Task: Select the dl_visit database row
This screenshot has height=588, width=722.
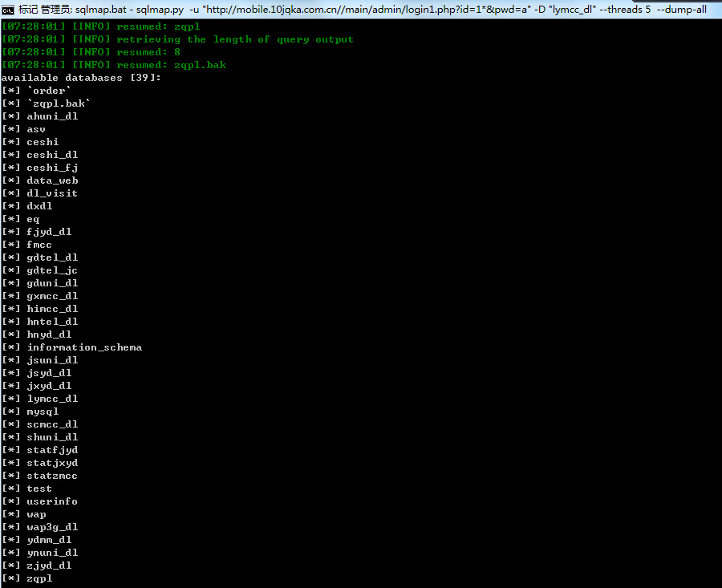Action: pos(39,193)
